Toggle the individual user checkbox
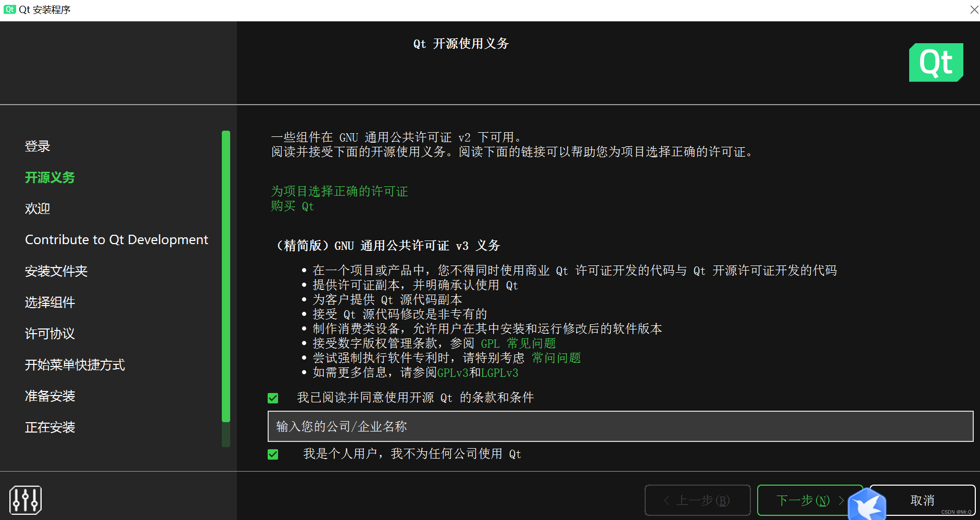The height and width of the screenshot is (520, 980). [x=273, y=454]
